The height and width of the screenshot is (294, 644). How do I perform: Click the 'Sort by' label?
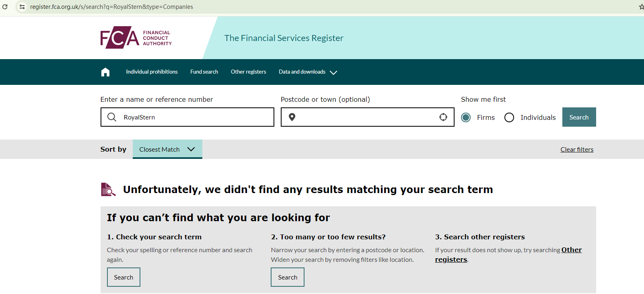[x=113, y=149]
